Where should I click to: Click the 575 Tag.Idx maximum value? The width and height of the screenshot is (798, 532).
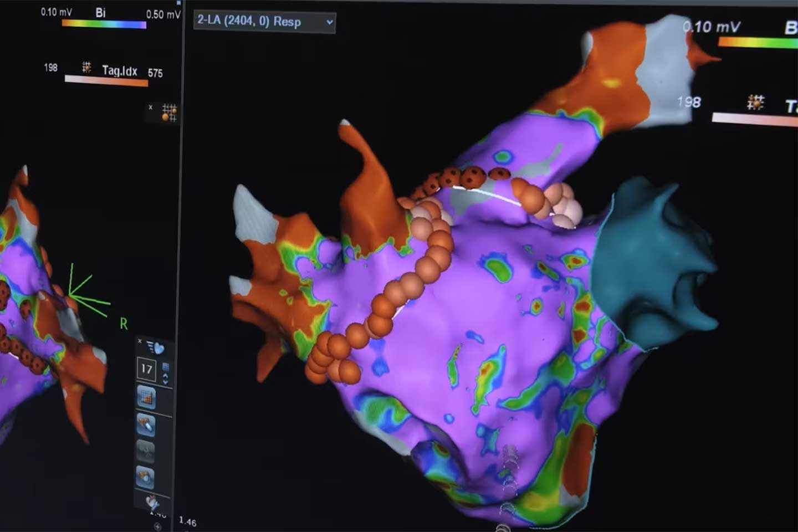coord(155,73)
